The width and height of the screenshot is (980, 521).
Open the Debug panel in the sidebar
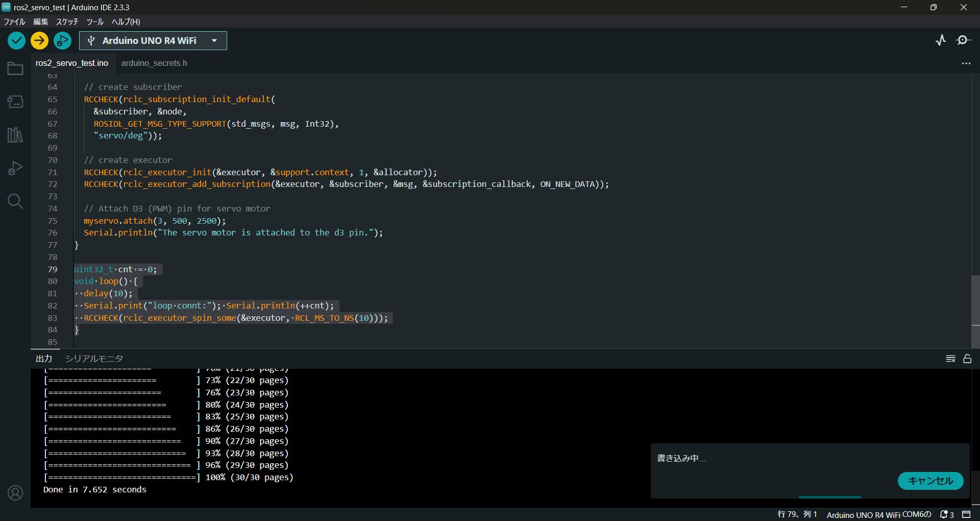click(15, 168)
